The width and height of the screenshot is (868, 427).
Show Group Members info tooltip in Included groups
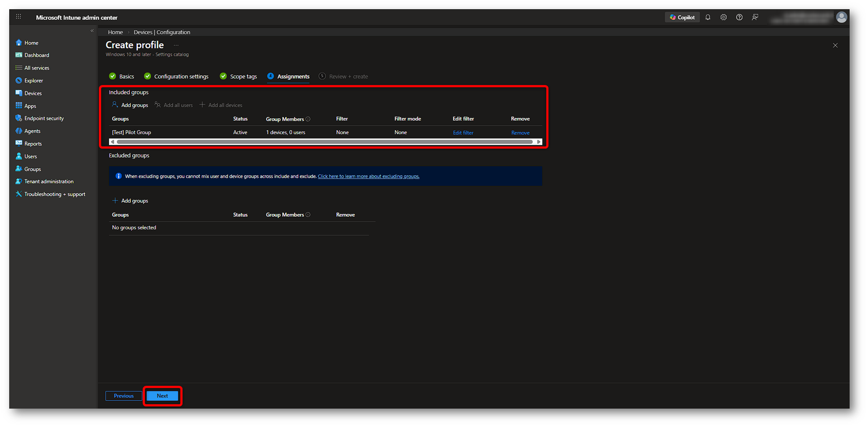(308, 119)
